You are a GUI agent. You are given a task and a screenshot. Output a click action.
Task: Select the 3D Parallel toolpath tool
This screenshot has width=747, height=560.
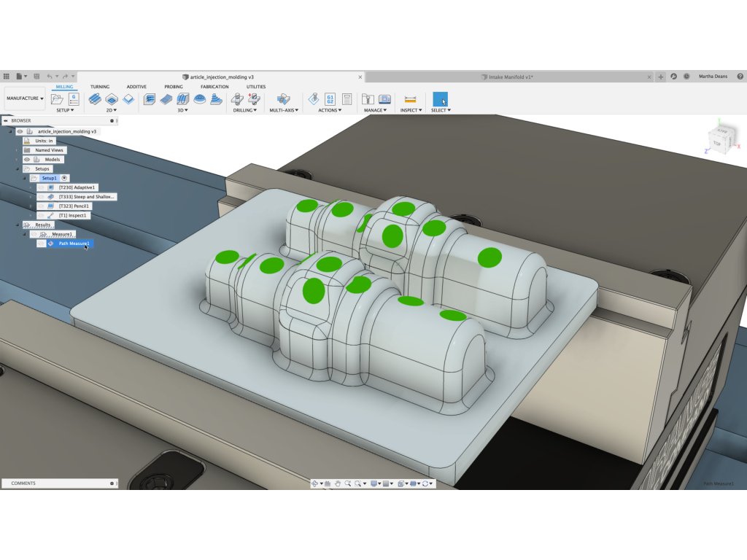183,99
